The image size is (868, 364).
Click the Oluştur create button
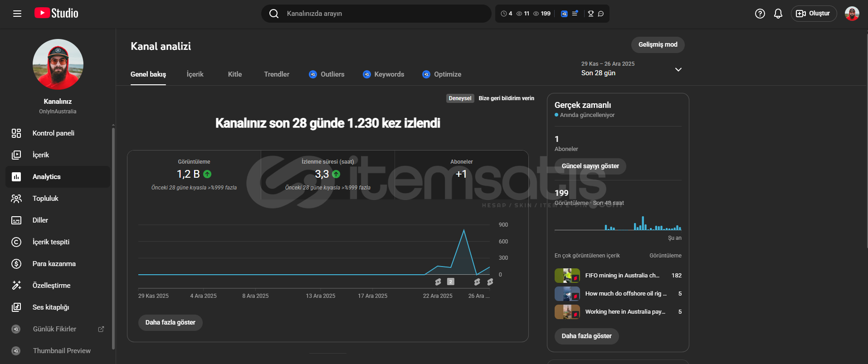tap(814, 14)
